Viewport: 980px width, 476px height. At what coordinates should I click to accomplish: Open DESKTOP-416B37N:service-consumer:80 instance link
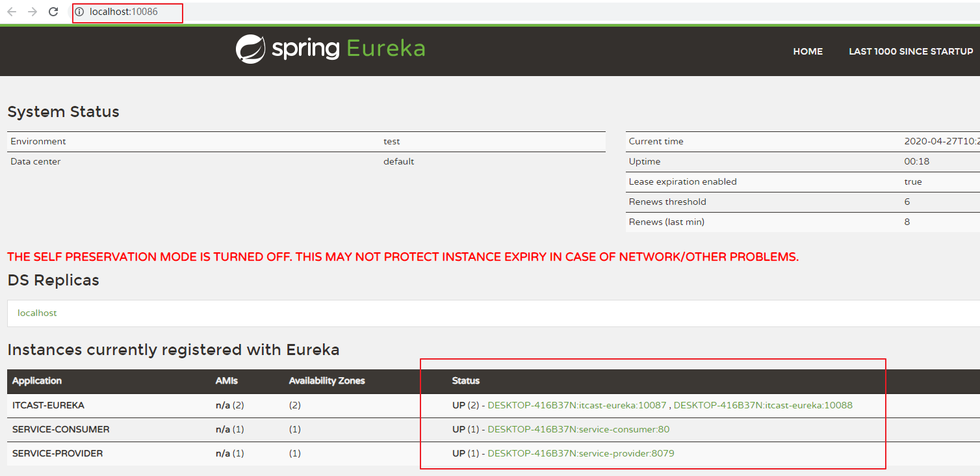point(578,429)
